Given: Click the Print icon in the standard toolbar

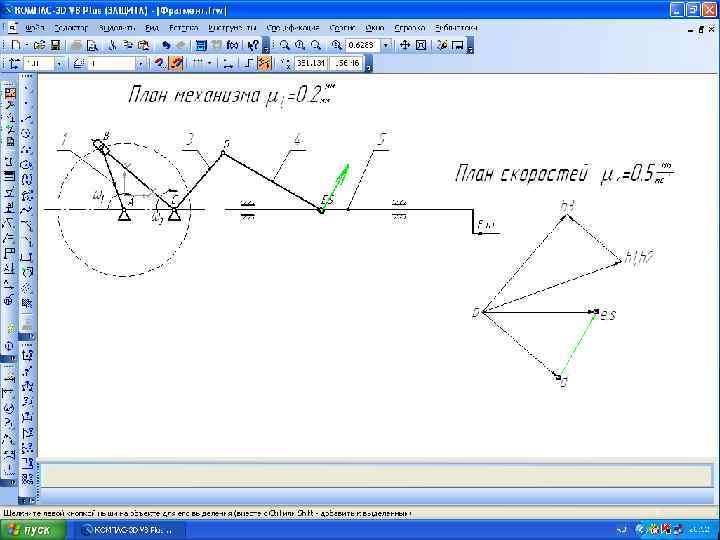Looking at the screenshot, I should tap(76, 45).
